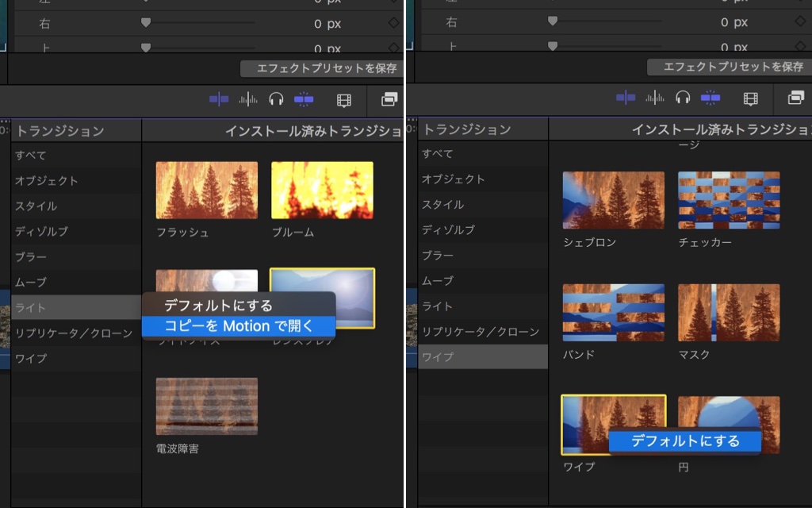Click エフェクトプリセットを保存 button in right screenshot
This screenshot has height=508, width=812.
pos(730,67)
